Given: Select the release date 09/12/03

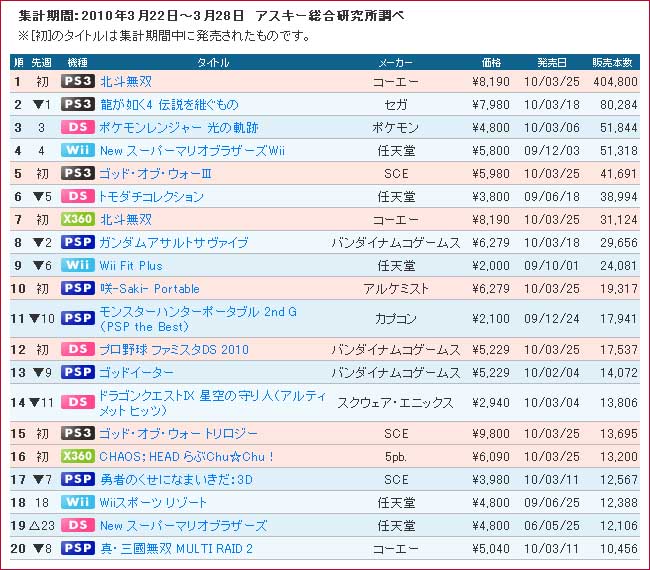Looking at the screenshot, I should pyautogui.click(x=552, y=150).
